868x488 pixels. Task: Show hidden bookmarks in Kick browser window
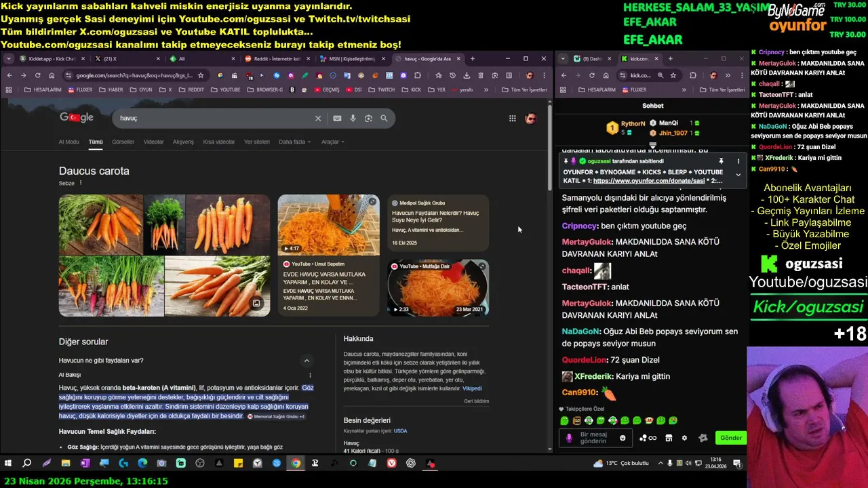[684, 89]
